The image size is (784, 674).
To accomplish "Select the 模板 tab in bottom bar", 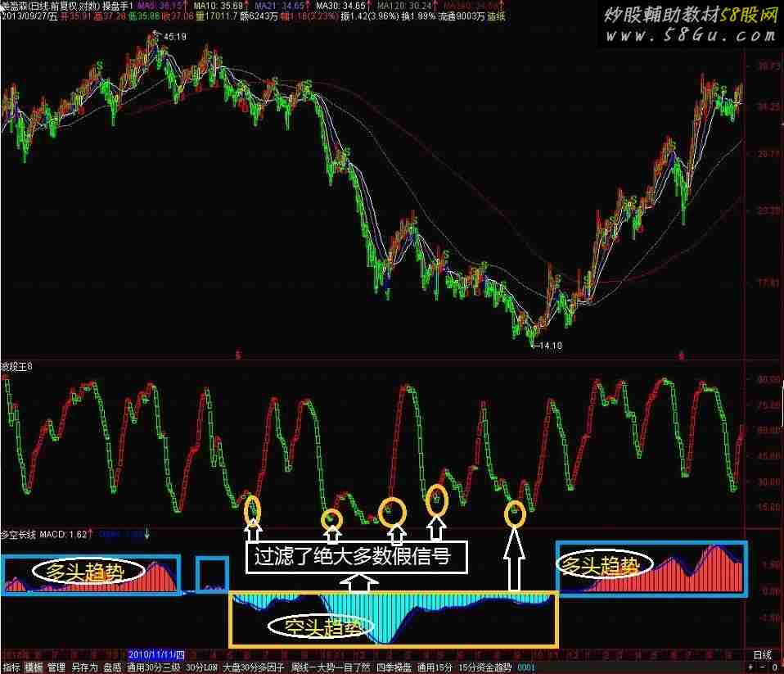I will pyautogui.click(x=34, y=667).
